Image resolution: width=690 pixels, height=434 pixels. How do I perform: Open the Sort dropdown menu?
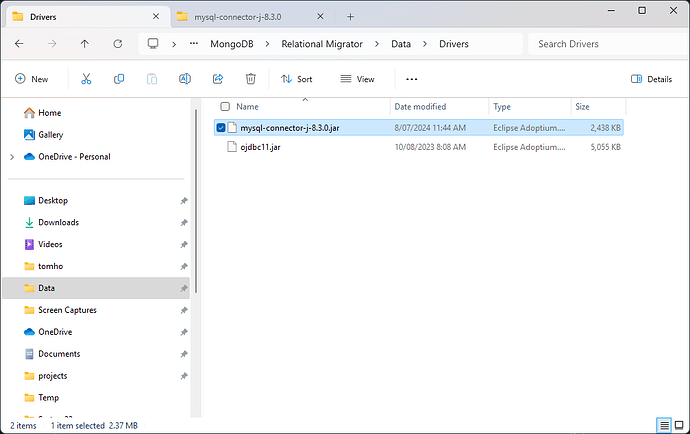297,79
